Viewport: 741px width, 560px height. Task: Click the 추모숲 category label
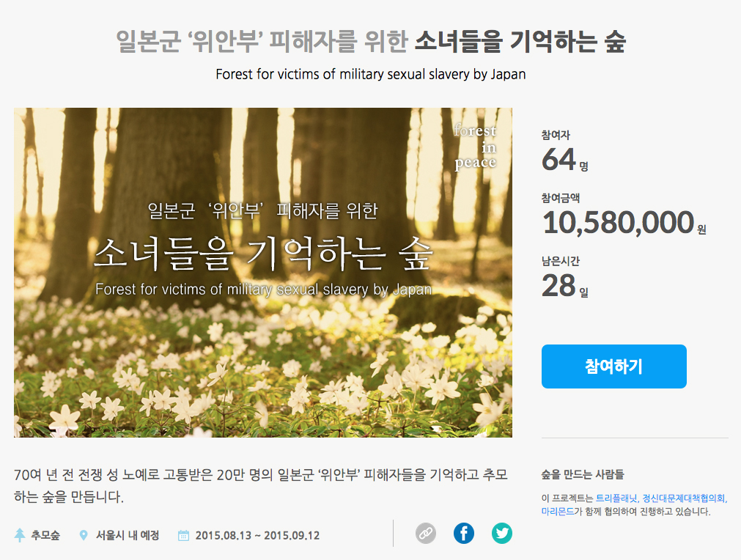click(45, 535)
